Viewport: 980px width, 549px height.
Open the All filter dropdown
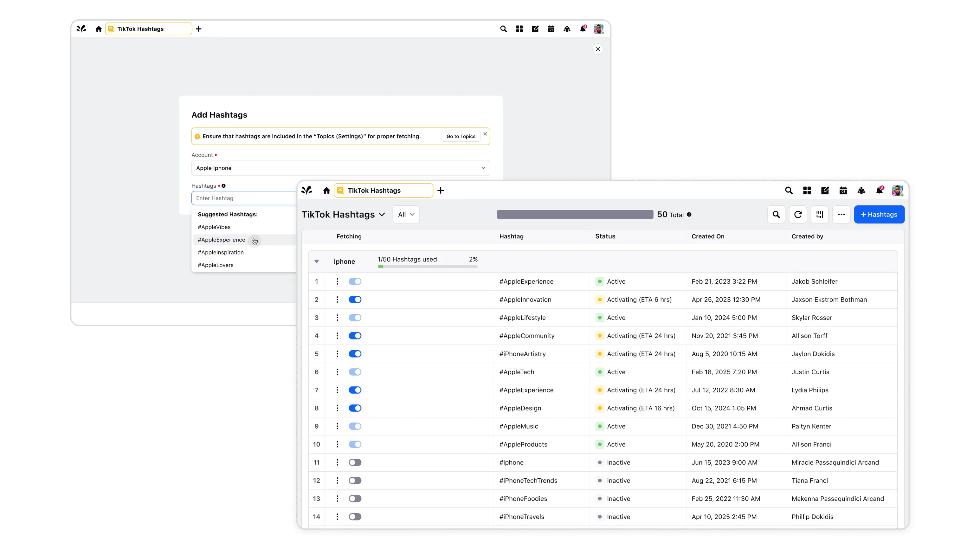pyautogui.click(x=406, y=215)
